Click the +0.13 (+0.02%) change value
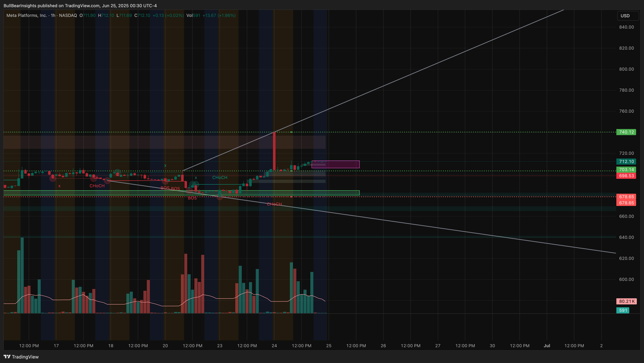Screen dimensions: 644x363 (168, 15)
